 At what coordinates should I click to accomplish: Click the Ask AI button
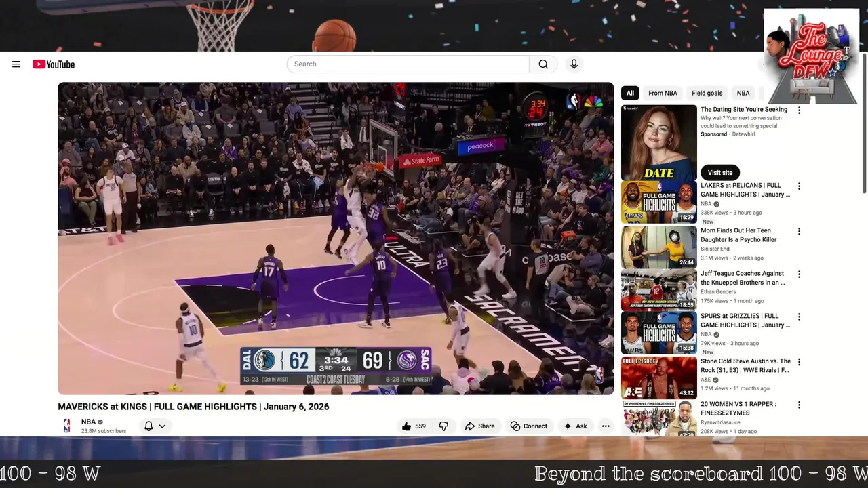[x=575, y=426]
